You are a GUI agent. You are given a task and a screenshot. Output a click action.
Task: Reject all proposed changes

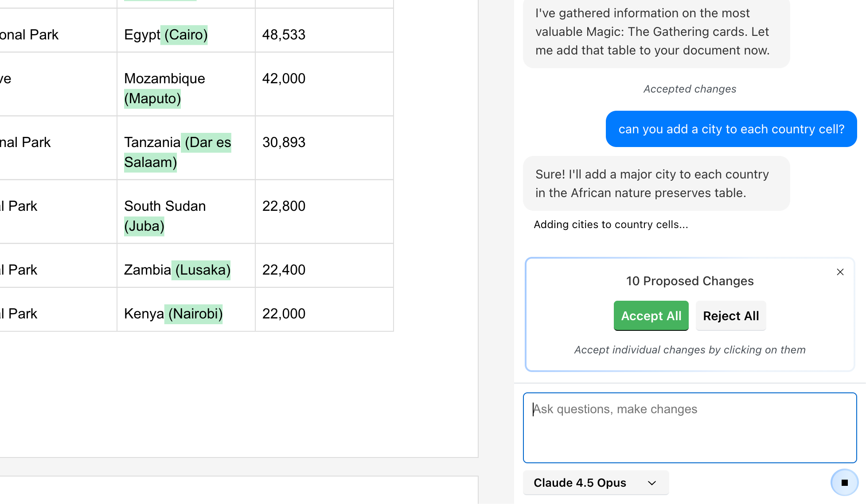point(730,316)
